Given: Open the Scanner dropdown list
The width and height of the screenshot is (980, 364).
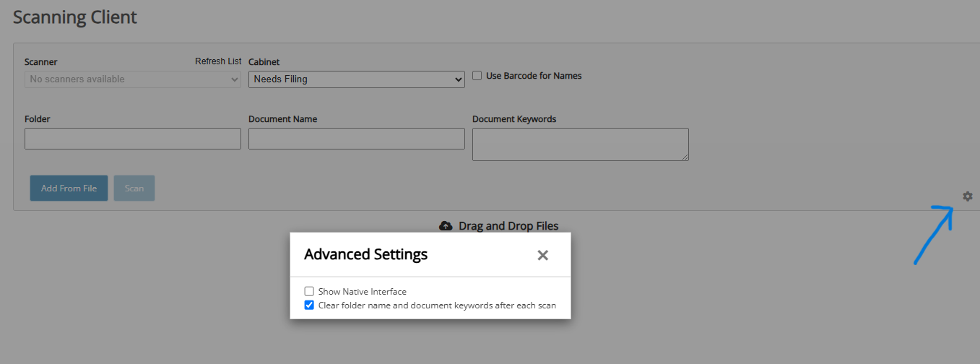Looking at the screenshot, I should tap(133, 79).
